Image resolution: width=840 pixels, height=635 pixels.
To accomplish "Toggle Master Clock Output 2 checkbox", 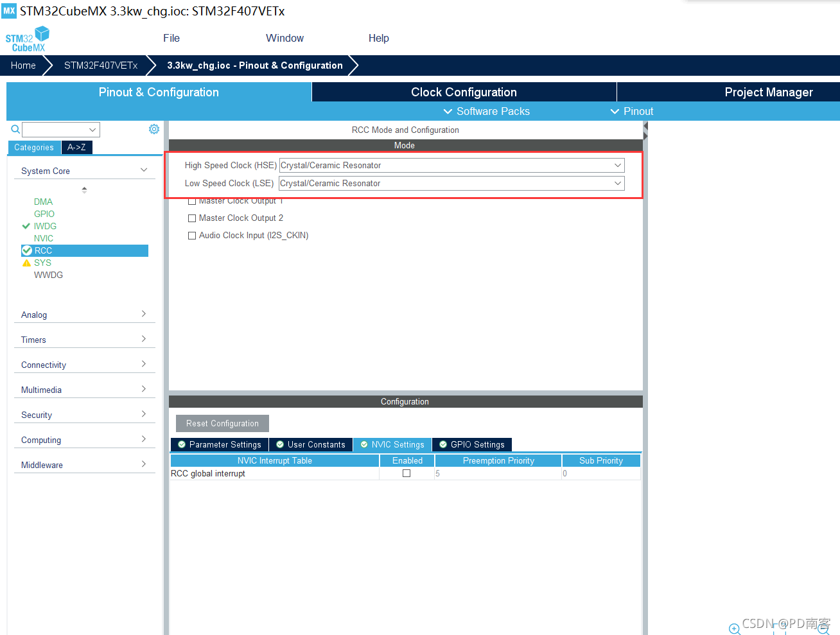I will (191, 218).
